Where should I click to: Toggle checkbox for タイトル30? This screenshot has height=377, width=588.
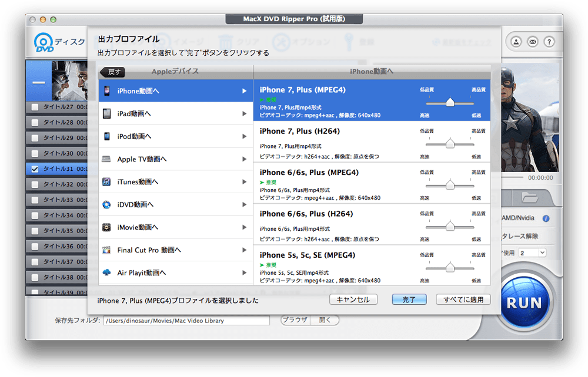pyautogui.click(x=35, y=153)
